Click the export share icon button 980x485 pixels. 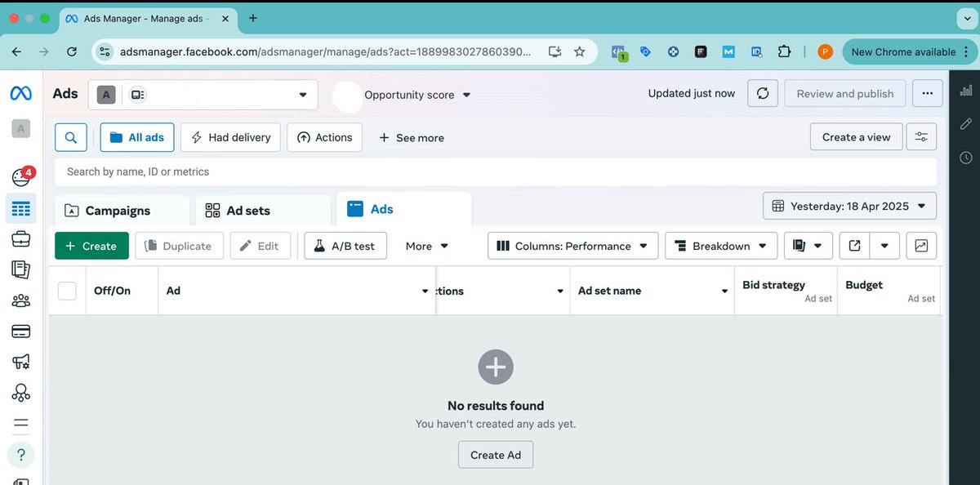[855, 246]
